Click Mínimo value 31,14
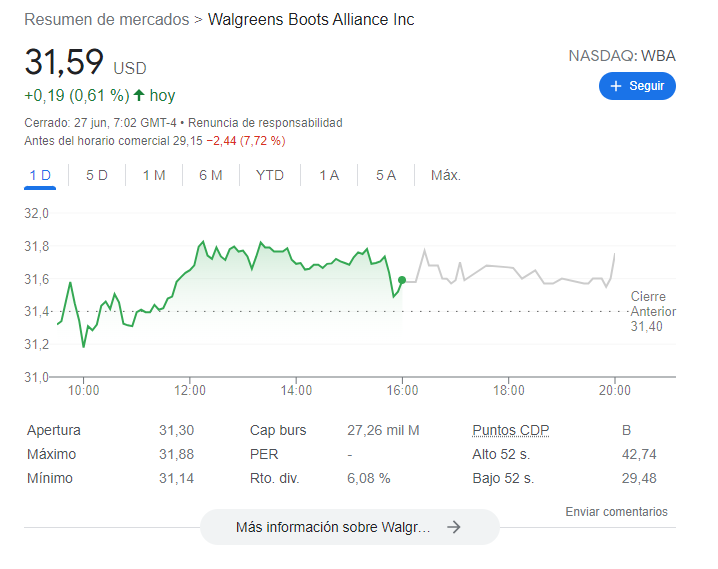Viewport: 718px width, 569px height. 176,478
